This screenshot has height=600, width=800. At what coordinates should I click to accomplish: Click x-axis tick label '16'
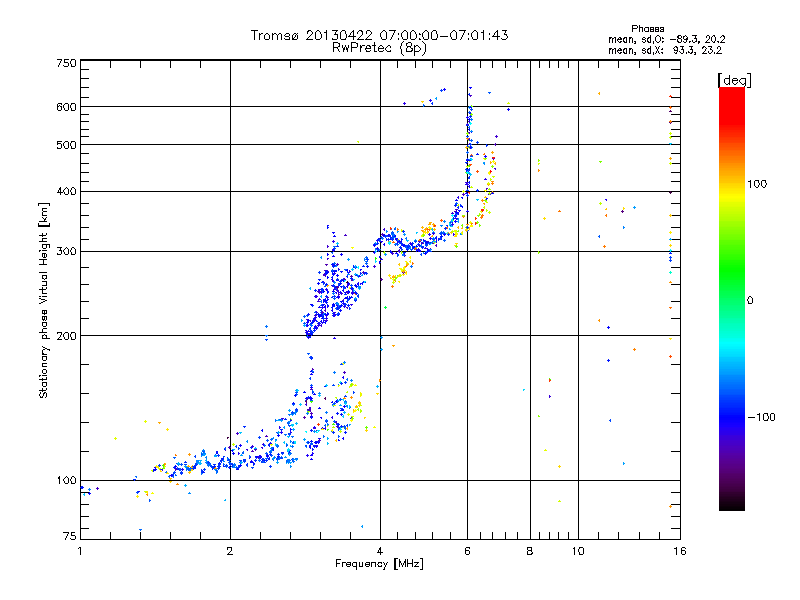click(680, 551)
